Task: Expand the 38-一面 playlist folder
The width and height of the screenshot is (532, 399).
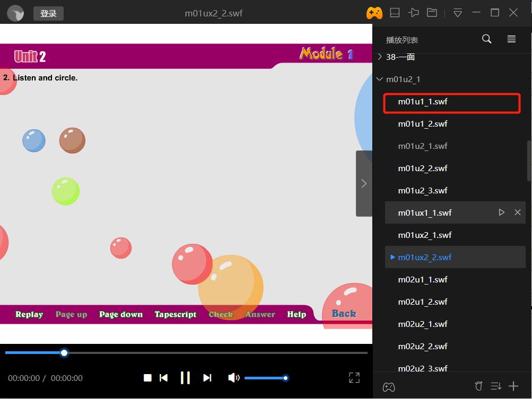Action: [380, 57]
